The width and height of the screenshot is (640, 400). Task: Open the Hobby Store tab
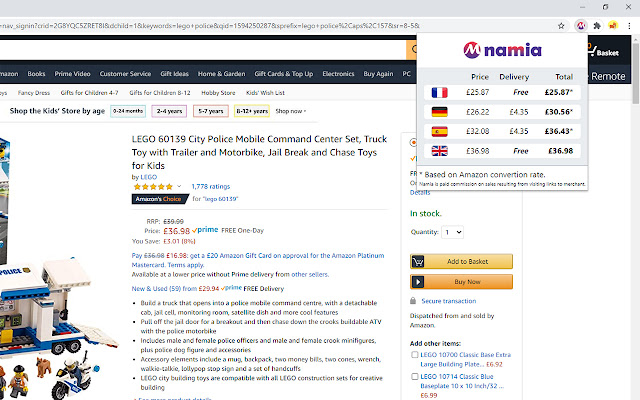click(x=218, y=93)
